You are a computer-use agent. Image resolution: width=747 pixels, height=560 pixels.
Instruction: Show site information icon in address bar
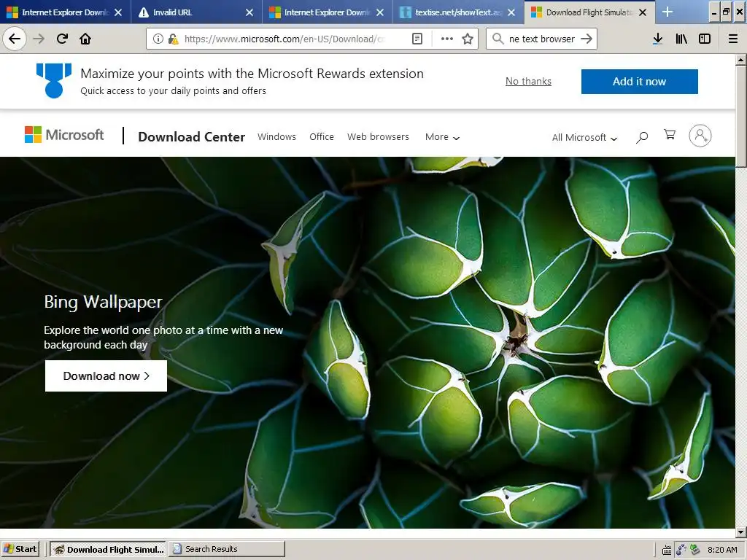(158, 39)
